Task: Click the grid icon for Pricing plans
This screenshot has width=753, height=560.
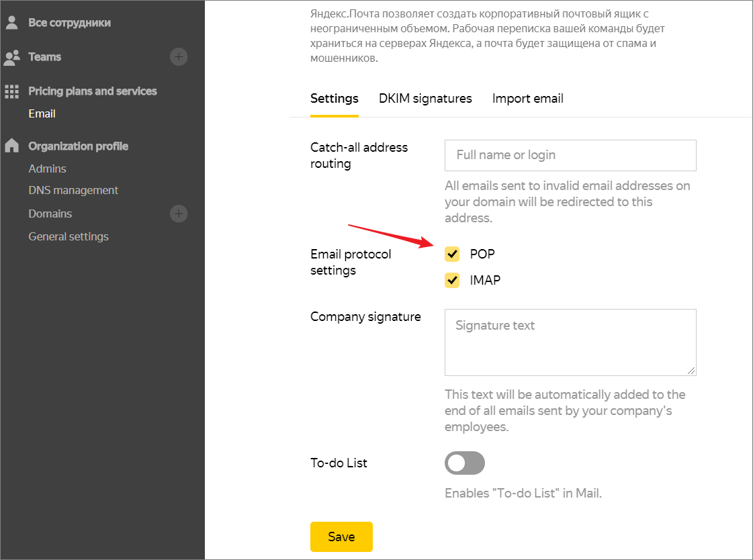Action: [11, 91]
